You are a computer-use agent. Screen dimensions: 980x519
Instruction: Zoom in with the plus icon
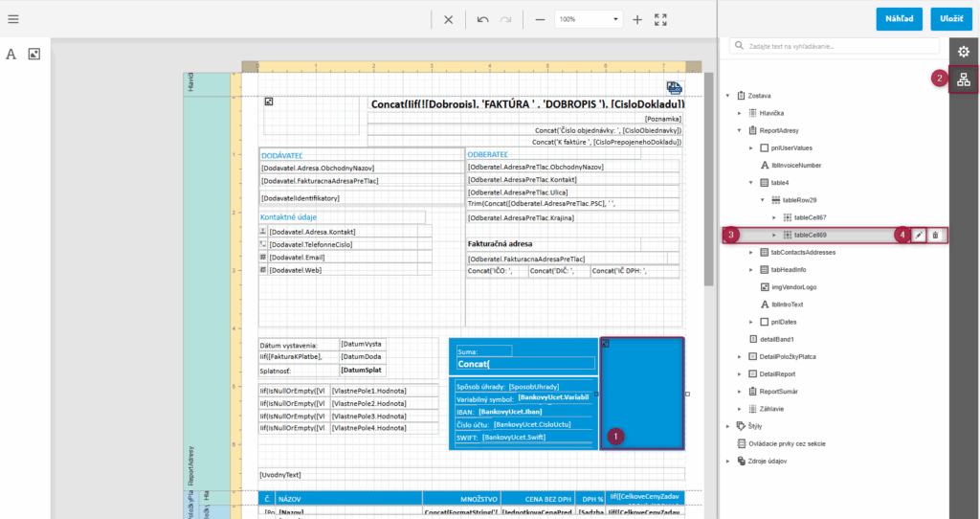coord(637,19)
